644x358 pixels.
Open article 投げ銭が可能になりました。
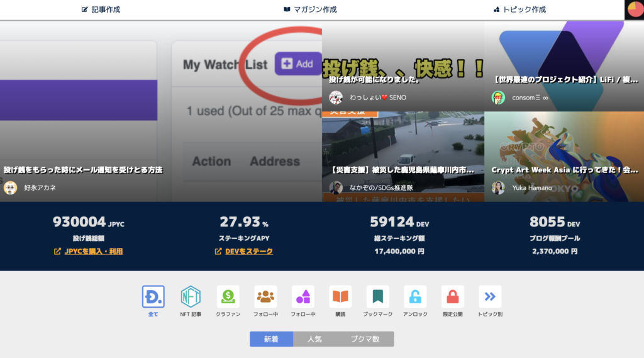tap(375, 80)
